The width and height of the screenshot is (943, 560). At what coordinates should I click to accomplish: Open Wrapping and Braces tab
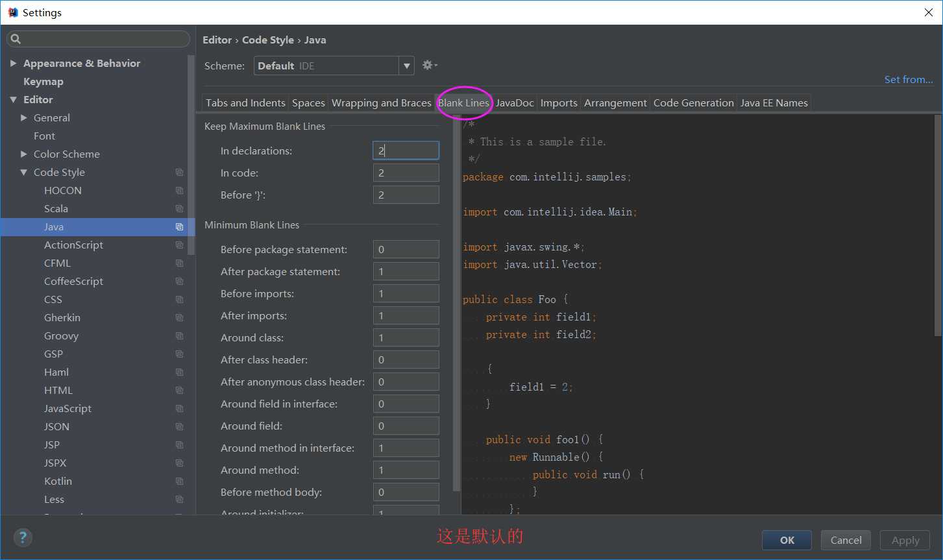coord(382,103)
